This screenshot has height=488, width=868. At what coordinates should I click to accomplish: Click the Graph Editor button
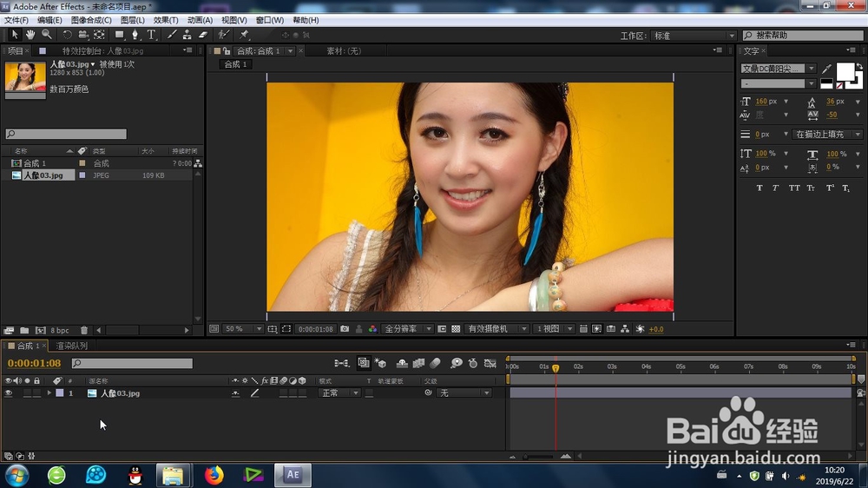point(490,363)
